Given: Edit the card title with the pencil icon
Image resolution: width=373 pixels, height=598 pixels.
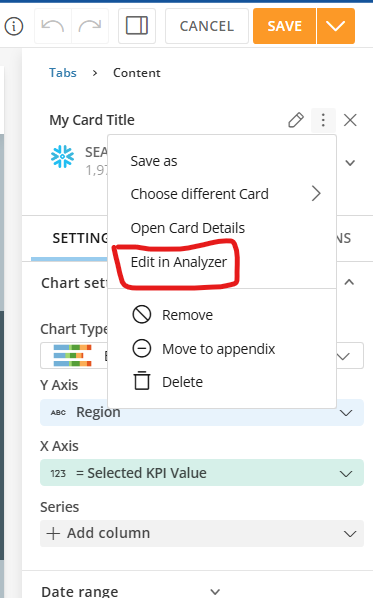Looking at the screenshot, I should pyautogui.click(x=296, y=120).
